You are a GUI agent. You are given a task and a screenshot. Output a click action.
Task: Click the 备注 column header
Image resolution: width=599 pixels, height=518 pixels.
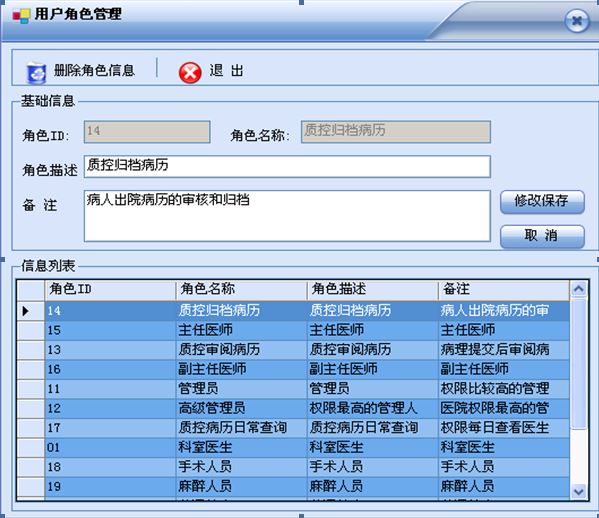503,290
